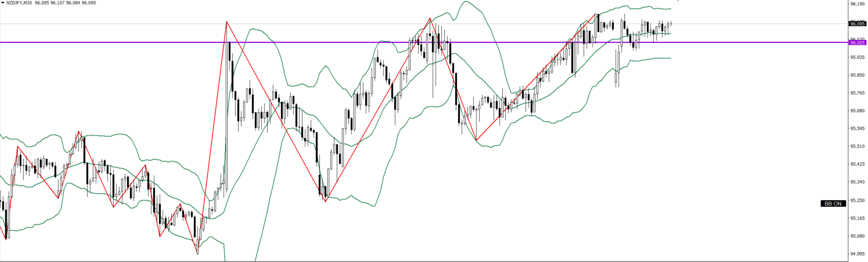The width and height of the screenshot is (868, 262).
Task: Click the 96.190 label on price scale
Action: point(857,4)
